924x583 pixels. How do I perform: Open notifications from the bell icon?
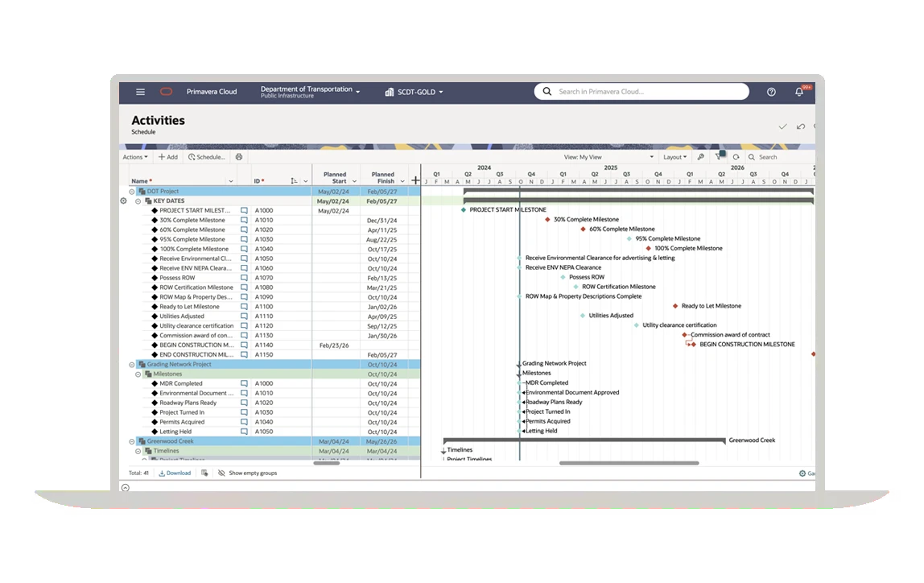798,92
